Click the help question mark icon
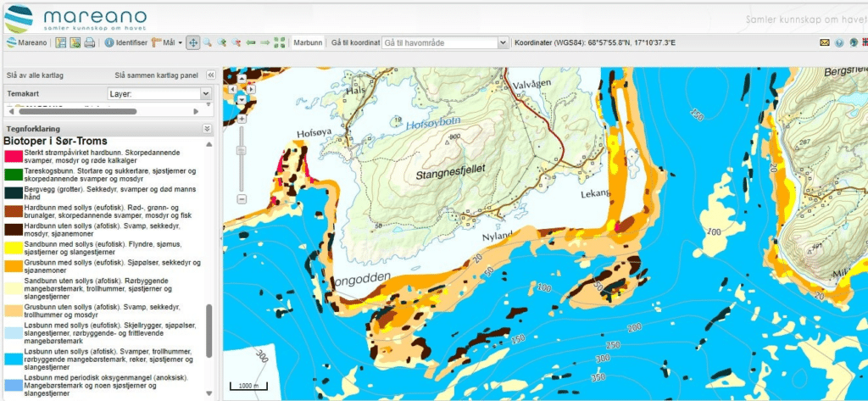Viewport: 868px width, 401px height. (839, 42)
